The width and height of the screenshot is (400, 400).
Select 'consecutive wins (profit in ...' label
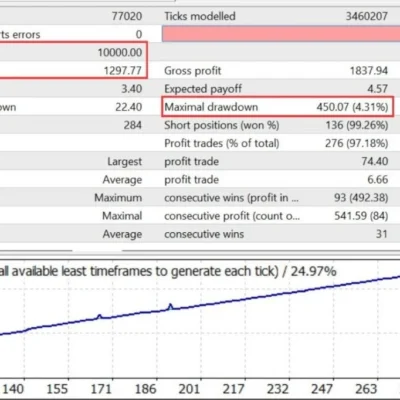[x=232, y=198]
